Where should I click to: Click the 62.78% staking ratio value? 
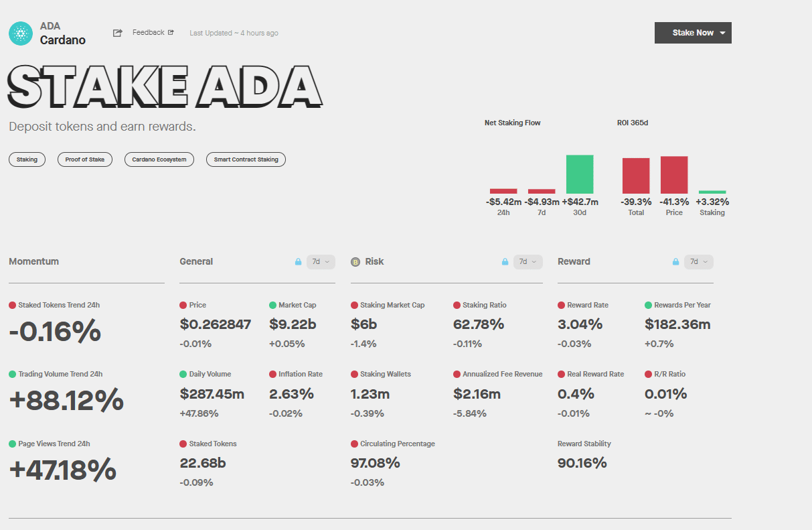pyautogui.click(x=479, y=324)
